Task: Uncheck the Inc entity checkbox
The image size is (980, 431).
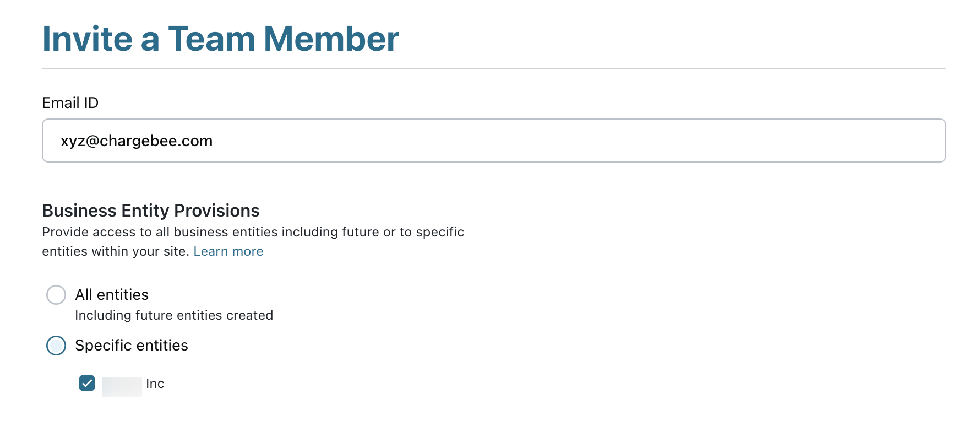Action: pos(87,383)
